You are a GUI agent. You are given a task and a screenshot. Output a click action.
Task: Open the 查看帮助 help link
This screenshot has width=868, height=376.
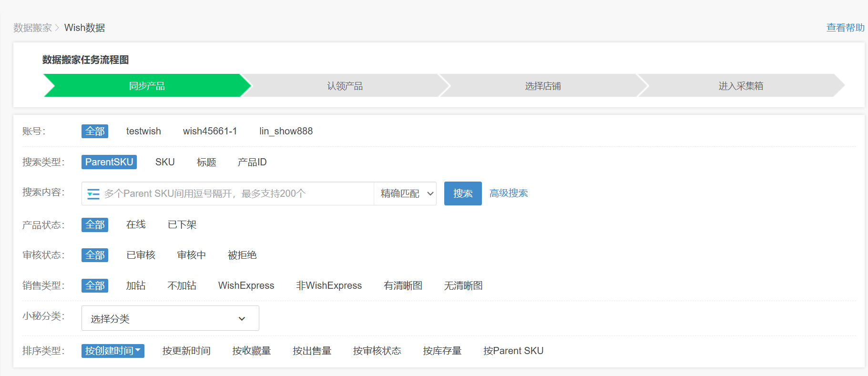pos(845,28)
